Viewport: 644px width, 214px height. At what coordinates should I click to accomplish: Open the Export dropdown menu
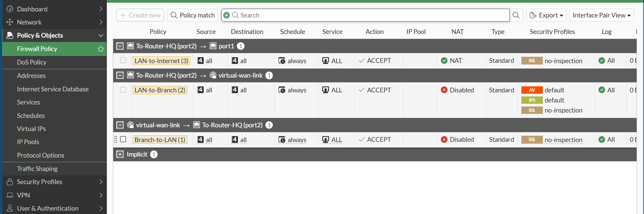546,15
